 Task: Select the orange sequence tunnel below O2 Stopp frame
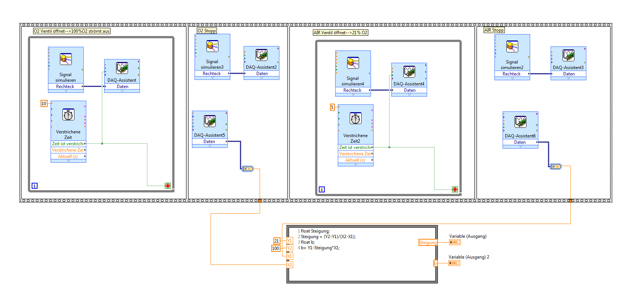260,201
